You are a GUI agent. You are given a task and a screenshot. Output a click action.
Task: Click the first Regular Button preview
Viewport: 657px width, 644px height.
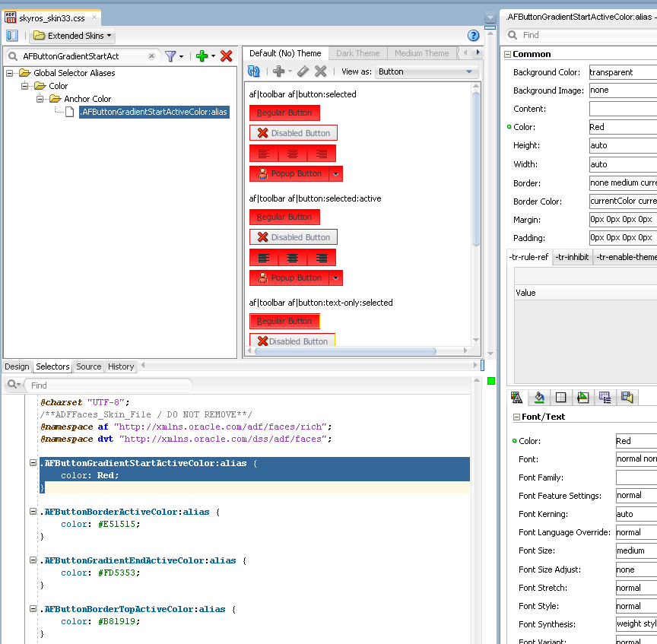click(x=284, y=113)
